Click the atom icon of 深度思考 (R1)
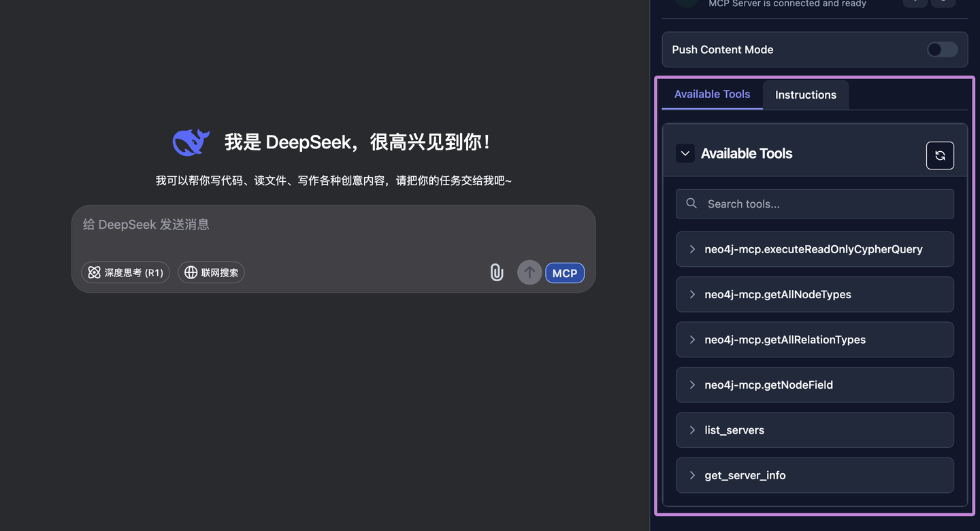 tap(95, 272)
